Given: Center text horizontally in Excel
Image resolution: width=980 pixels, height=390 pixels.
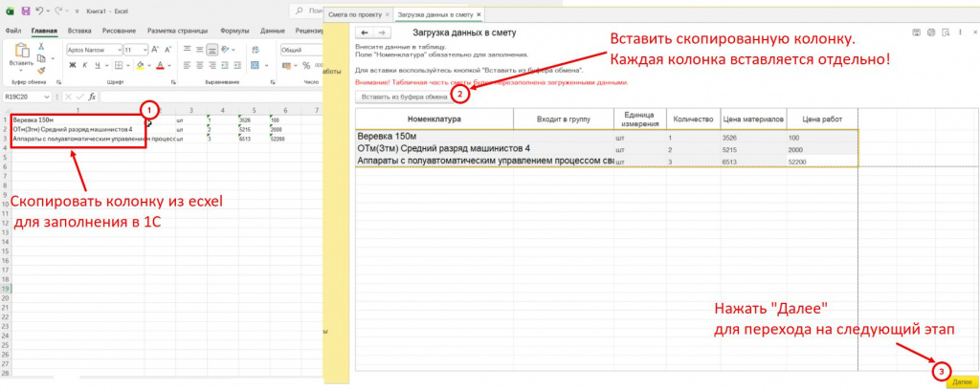Looking at the screenshot, I should (199, 65).
